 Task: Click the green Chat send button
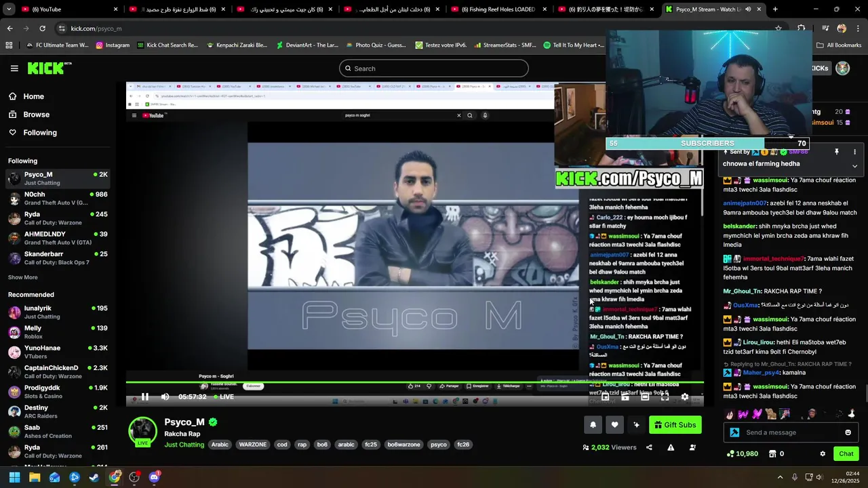pyautogui.click(x=846, y=454)
